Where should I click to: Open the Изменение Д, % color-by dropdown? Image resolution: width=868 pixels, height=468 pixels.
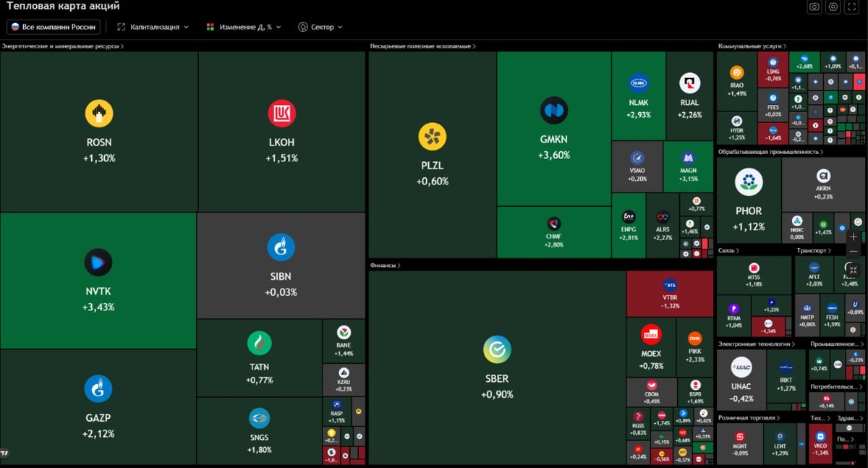pos(244,27)
